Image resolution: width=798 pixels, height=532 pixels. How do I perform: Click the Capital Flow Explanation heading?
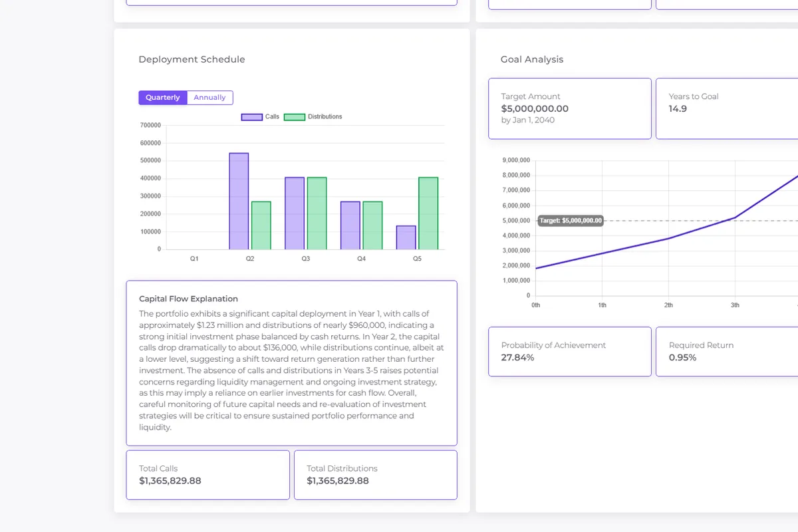(188, 299)
